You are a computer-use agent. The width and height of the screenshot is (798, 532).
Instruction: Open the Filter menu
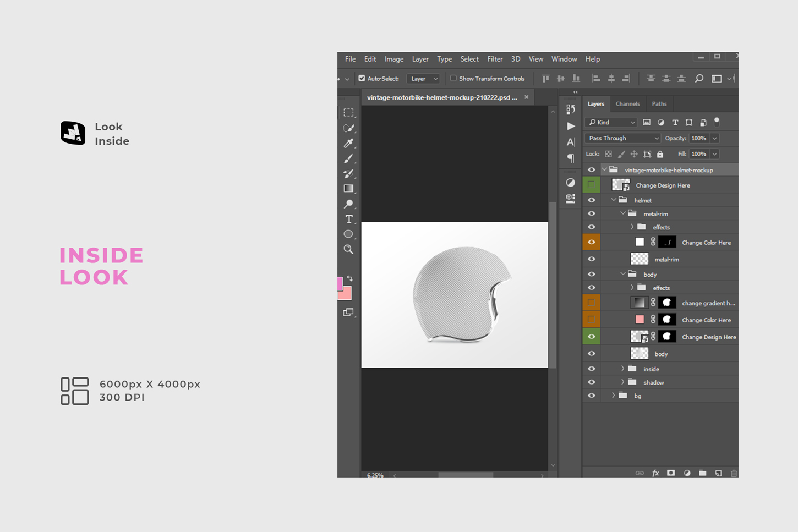coord(495,59)
